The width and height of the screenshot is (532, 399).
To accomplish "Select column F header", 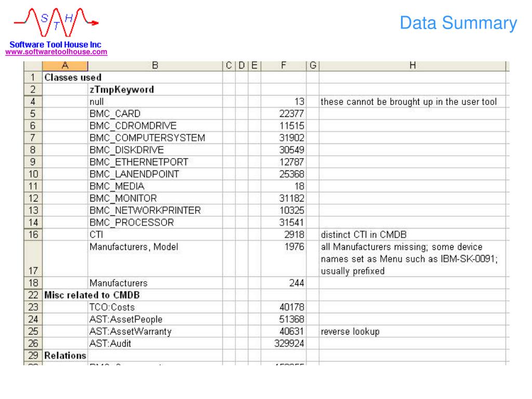I will (283, 65).
